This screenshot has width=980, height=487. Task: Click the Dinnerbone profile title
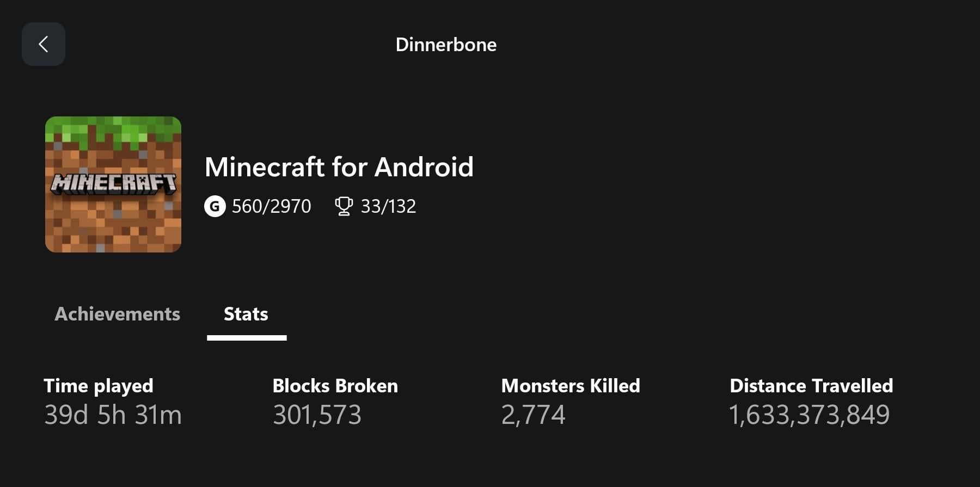click(446, 45)
